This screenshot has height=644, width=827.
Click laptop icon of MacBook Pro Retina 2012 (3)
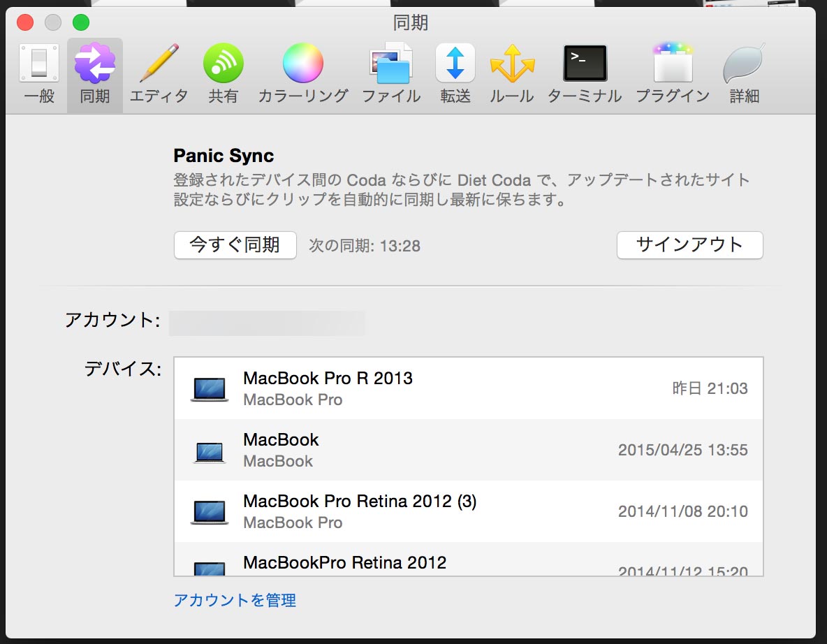210,513
